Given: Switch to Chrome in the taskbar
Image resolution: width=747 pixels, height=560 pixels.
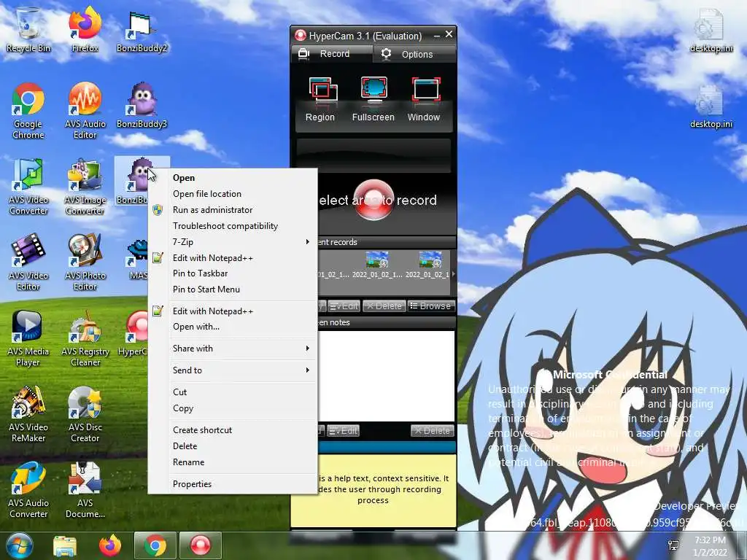Looking at the screenshot, I should coord(155,545).
